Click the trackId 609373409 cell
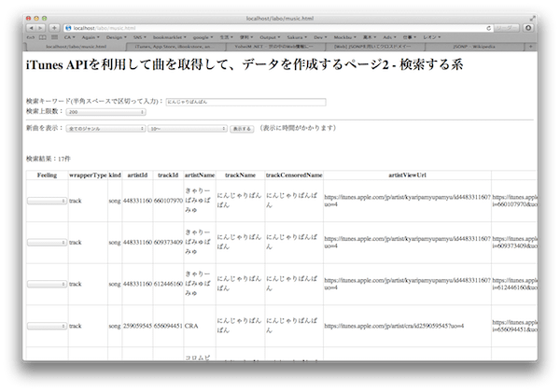The image size is (560, 392). tap(168, 243)
